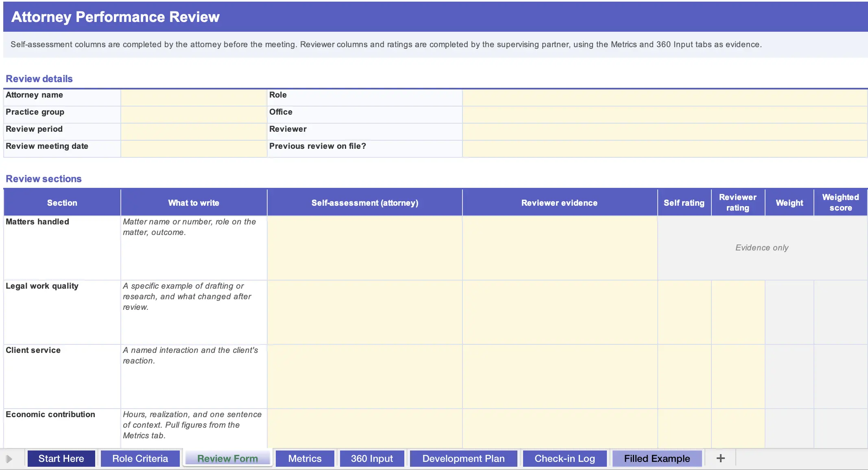Select the Review meeting date input cell

tap(194, 149)
